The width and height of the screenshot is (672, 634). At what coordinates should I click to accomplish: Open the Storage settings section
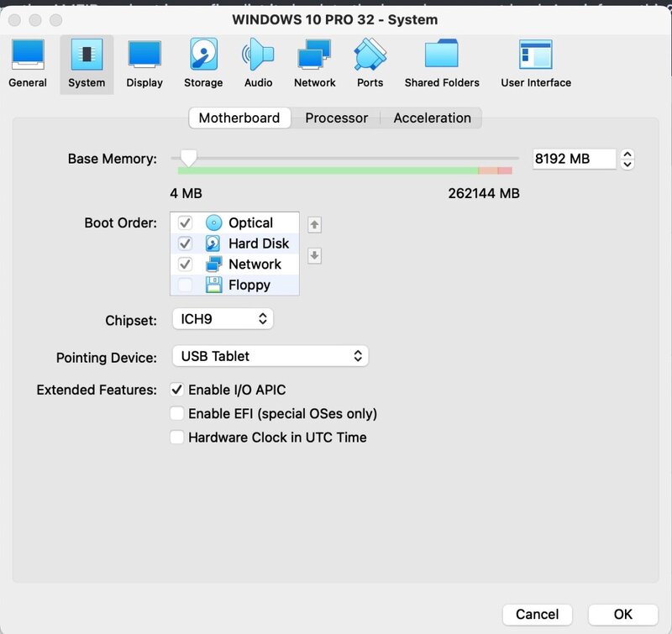tap(203, 64)
